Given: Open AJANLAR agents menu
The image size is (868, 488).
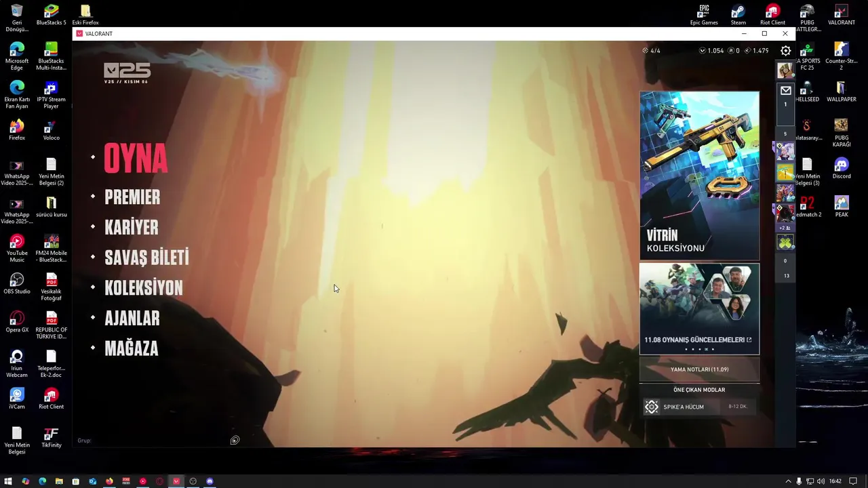Looking at the screenshot, I should coord(132,319).
